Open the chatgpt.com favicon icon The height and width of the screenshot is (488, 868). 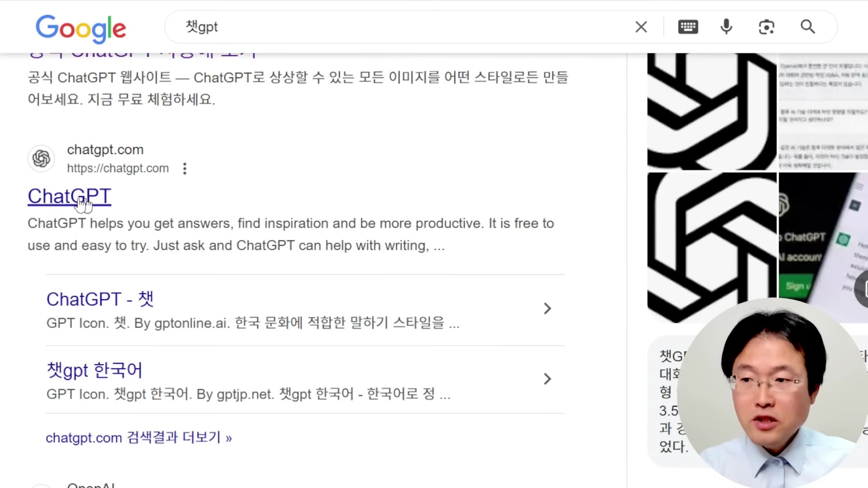pyautogui.click(x=41, y=158)
